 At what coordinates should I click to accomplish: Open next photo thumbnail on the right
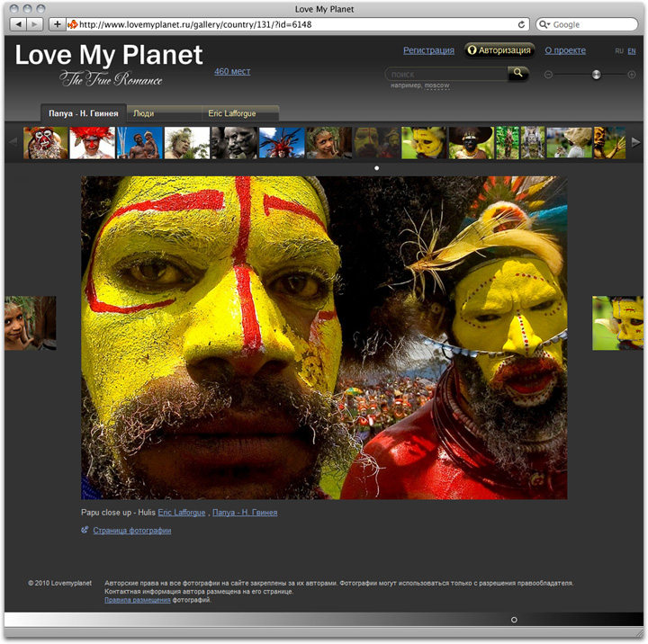pos(617,323)
